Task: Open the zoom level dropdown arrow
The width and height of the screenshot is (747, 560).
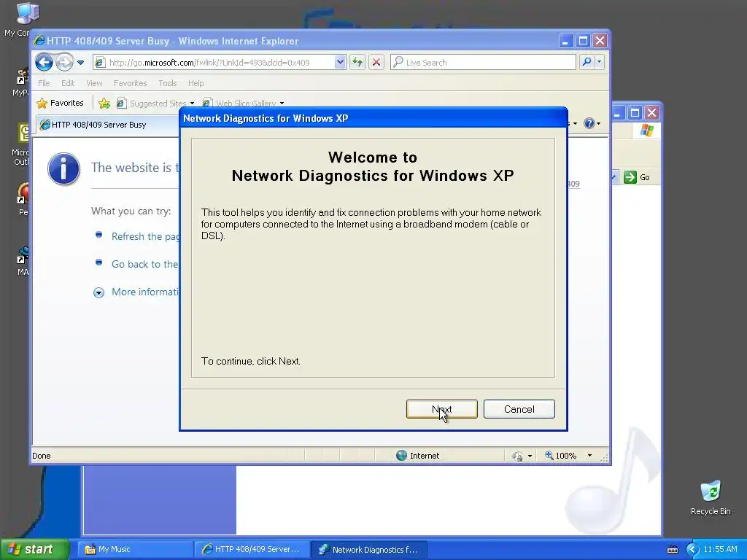Action: tap(589, 456)
